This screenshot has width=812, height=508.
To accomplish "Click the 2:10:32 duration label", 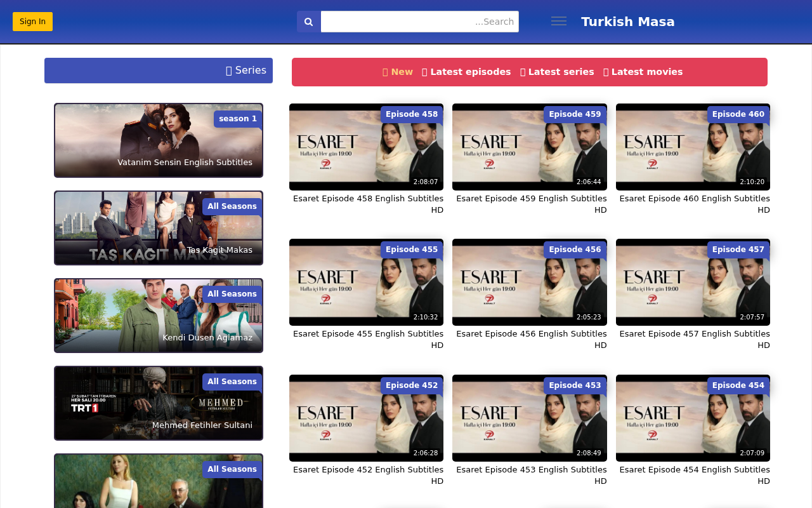I will (426, 317).
